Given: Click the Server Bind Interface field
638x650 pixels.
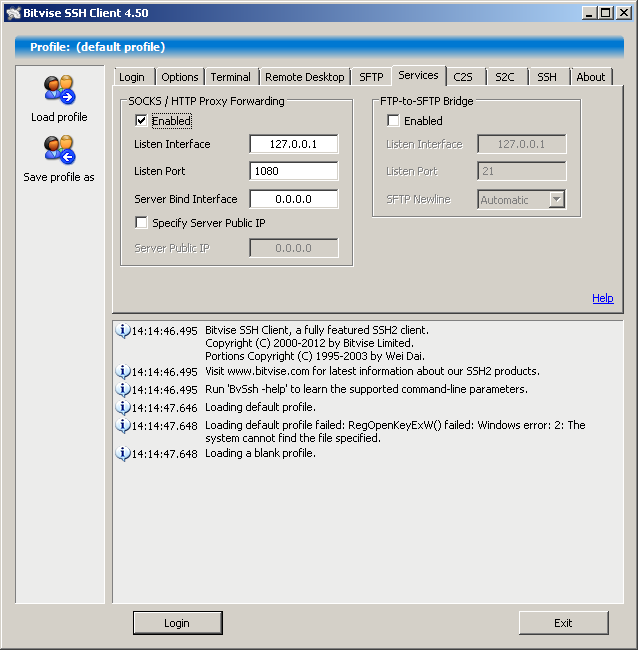Looking at the screenshot, I should 294,199.
